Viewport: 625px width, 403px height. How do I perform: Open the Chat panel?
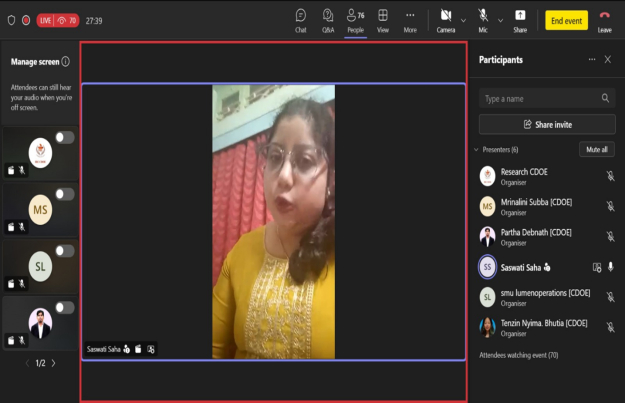[300, 19]
